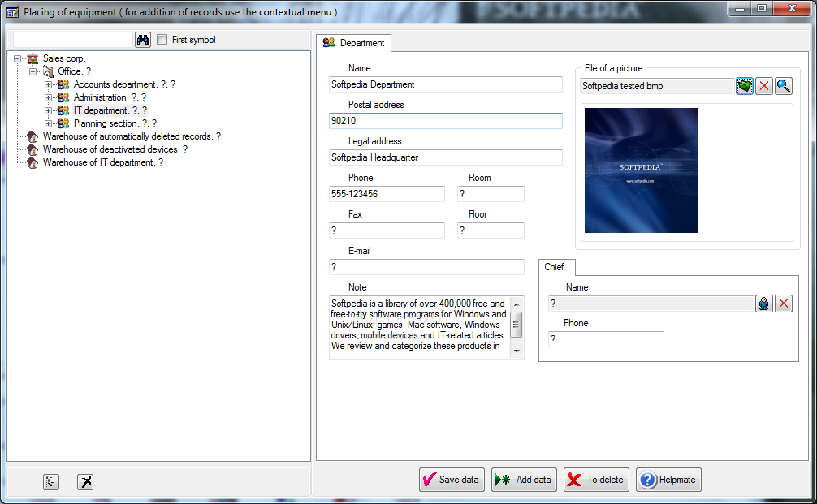Select 'Planning section, ?, ?' row
This screenshot has width=817, height=504.
115,123
